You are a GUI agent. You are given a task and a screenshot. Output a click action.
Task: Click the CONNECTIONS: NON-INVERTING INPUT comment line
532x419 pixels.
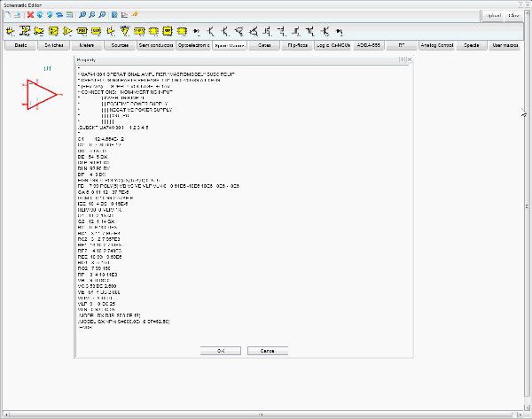(125, 92)
